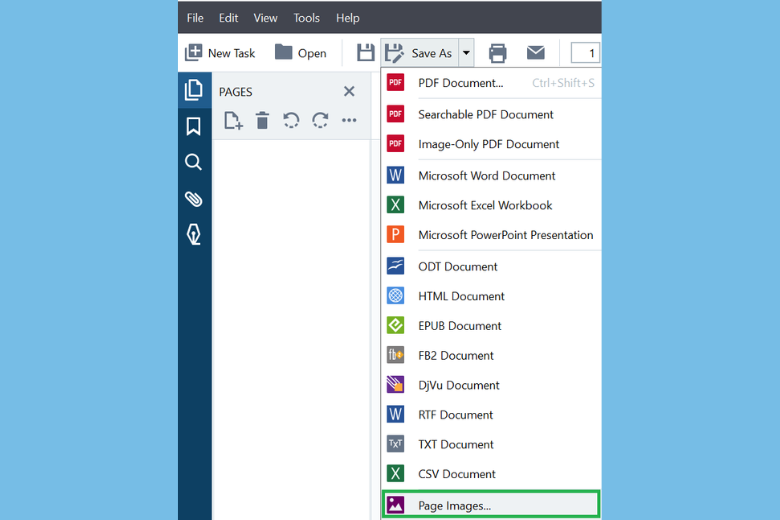
Task: Click the Open folder button
Action: (300, 53)
